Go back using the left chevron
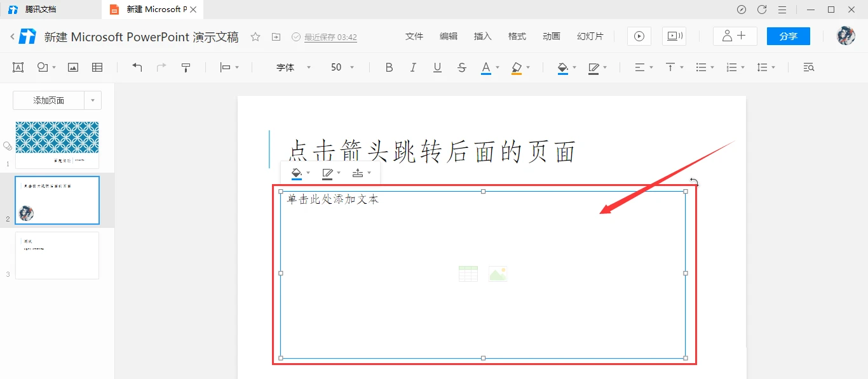Viewport: 868px width, 379px height. [x=12, y=37]
